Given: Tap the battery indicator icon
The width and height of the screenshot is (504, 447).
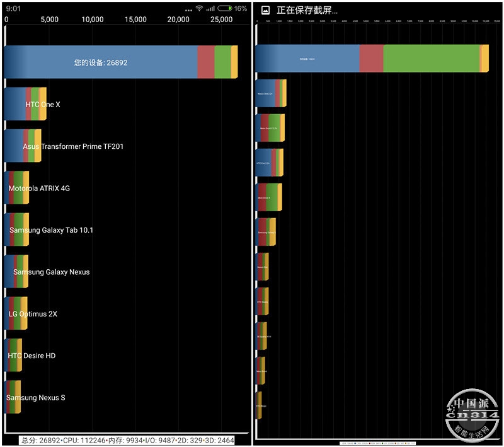Looking at the screenshot, I should pos(225,8).
